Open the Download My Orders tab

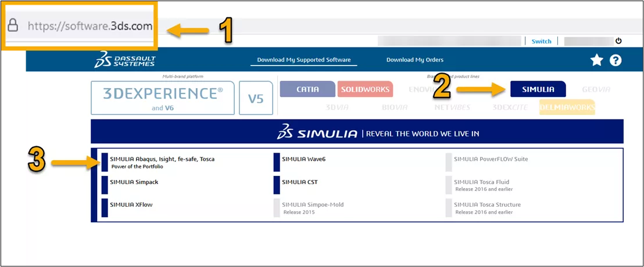point(415,60)
